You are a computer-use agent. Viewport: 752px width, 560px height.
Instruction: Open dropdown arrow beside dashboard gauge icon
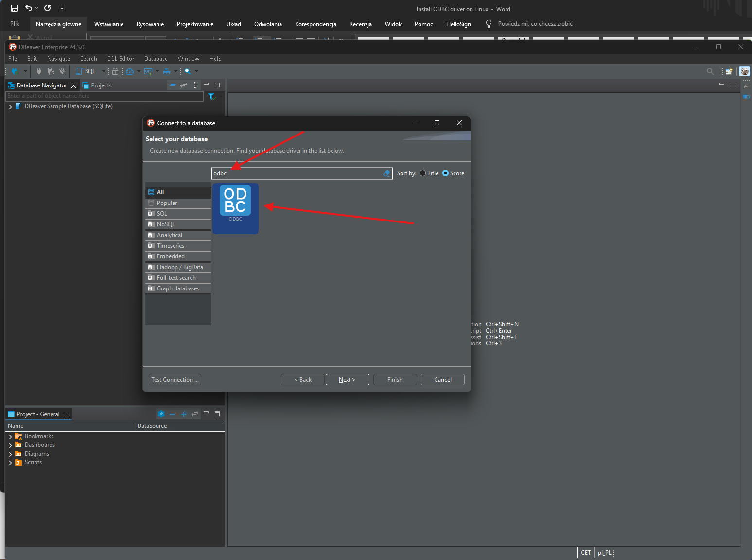139,71
